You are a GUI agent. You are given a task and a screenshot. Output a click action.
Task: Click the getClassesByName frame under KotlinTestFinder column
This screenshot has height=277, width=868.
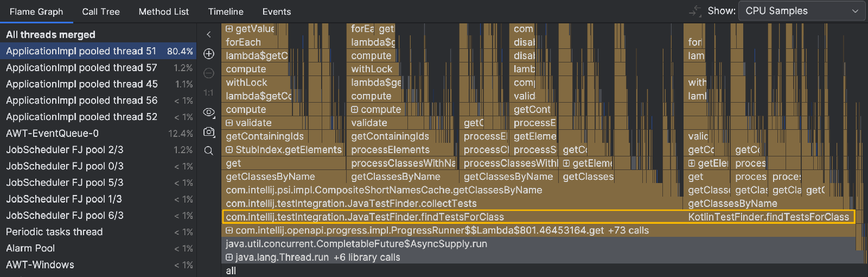pos(768,204)
